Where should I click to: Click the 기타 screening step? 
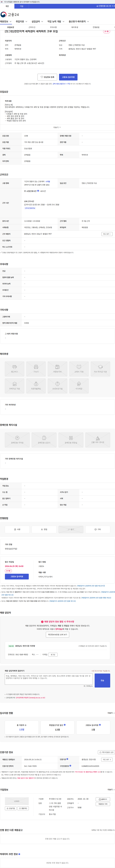[x=98, y=529]
